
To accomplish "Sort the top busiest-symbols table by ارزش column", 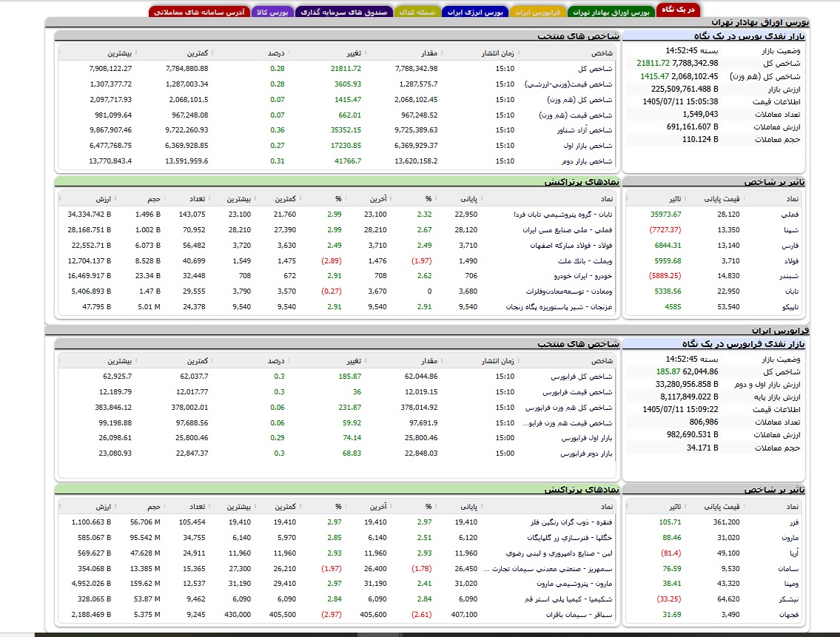I will [104, 199].
